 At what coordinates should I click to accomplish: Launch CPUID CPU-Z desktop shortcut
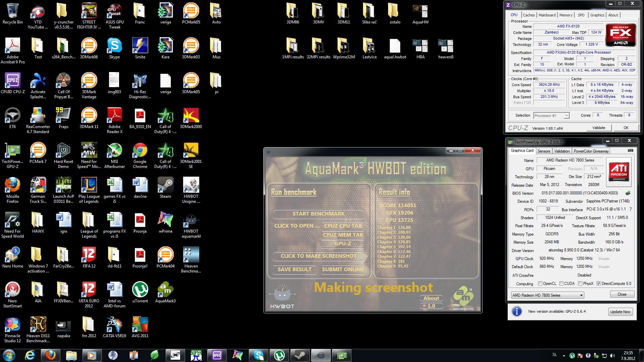point(13,84)
